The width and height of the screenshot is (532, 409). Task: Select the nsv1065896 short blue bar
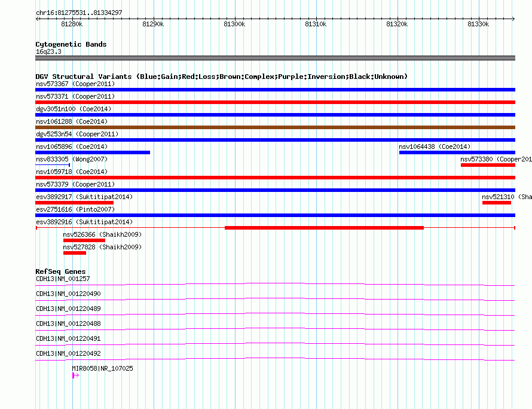coord(93,152)
